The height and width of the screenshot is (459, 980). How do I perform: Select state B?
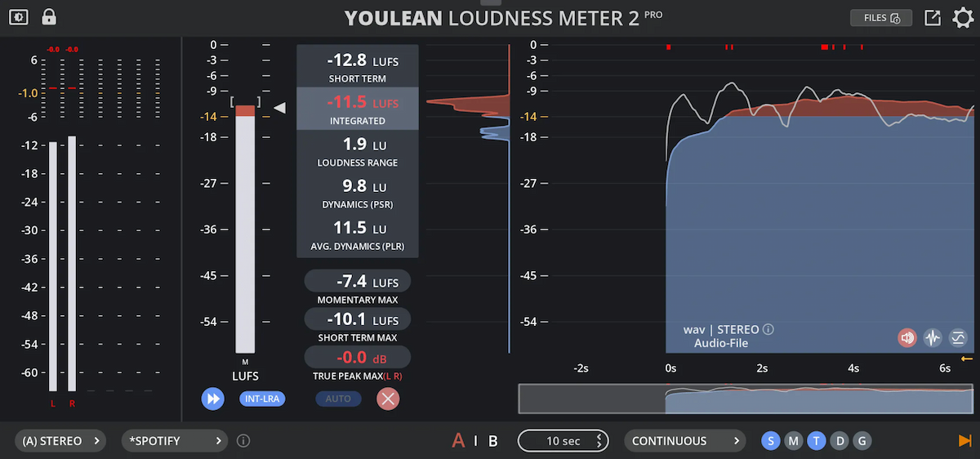[x=492, y=441]
